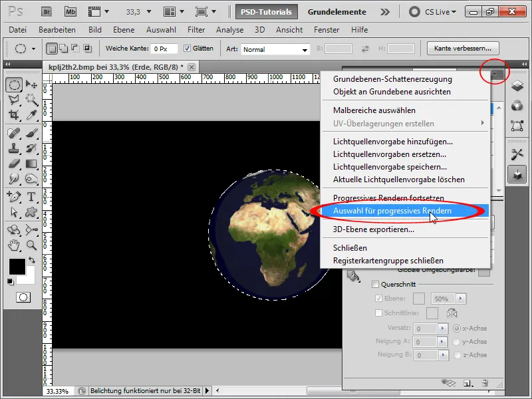532x399 pixels.
Task: Select the Clone Stamp tool
Action: (x=14, y=148)
